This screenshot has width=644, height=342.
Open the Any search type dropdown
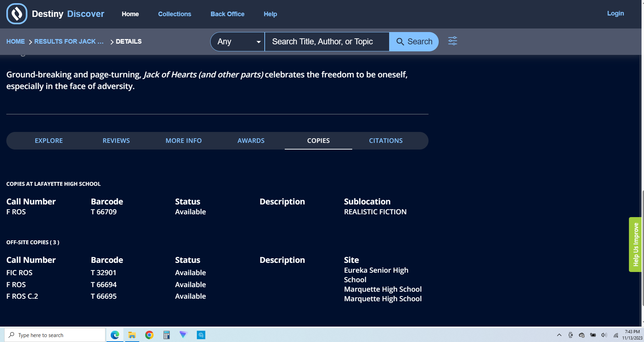point(238,42)
